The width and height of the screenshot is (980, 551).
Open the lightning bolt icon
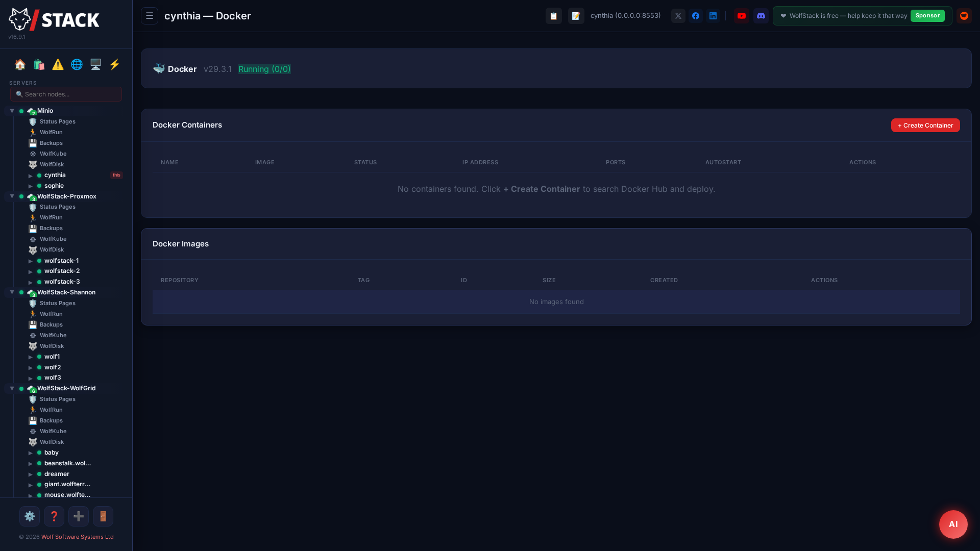pos(114,64)
